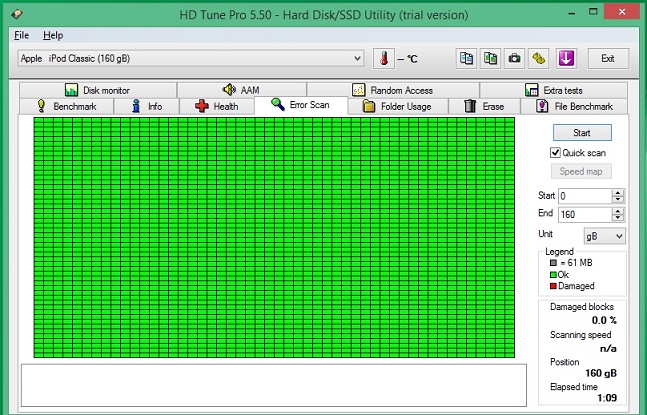Open the Help menu
The width and height of the screenshot is (647, 415).
tap(53, 35)
